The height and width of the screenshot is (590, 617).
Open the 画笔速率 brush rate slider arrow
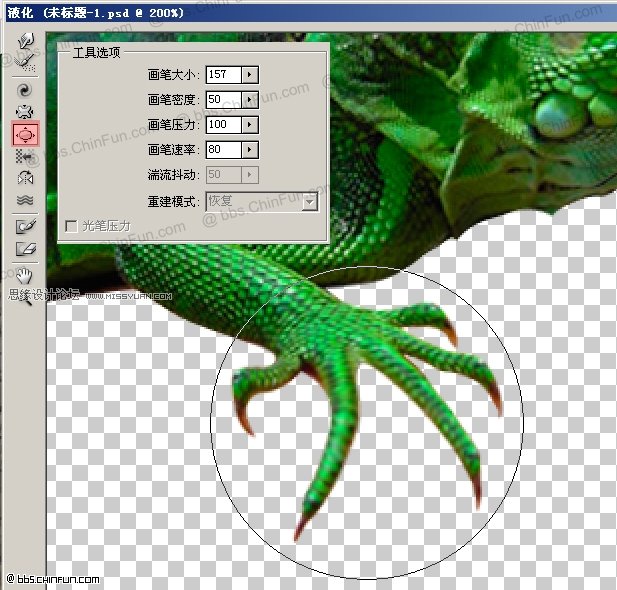coord(249,150)
